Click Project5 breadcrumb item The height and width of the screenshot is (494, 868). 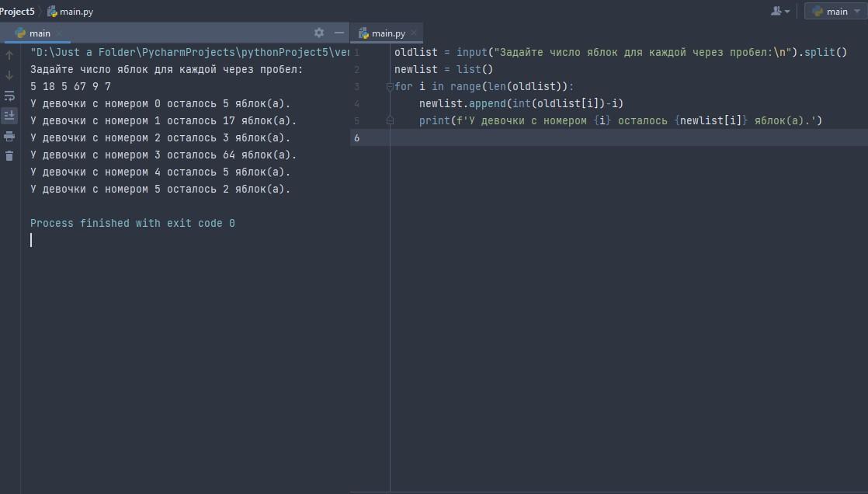click(x=17, y=11)
